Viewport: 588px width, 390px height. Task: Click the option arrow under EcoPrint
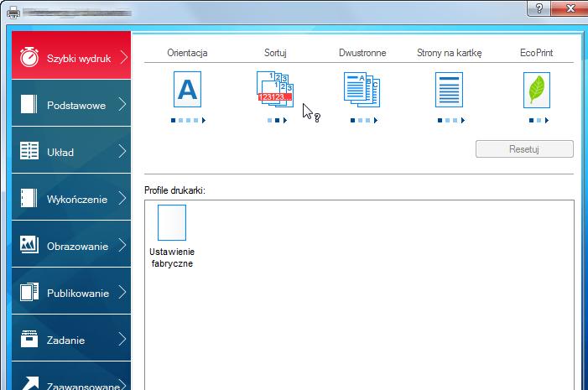tap(546, 121)
